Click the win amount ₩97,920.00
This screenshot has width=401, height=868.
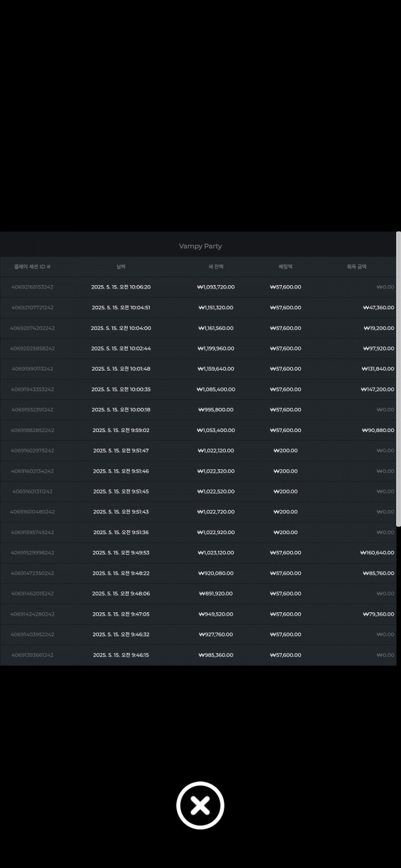(x=378, y=349)
